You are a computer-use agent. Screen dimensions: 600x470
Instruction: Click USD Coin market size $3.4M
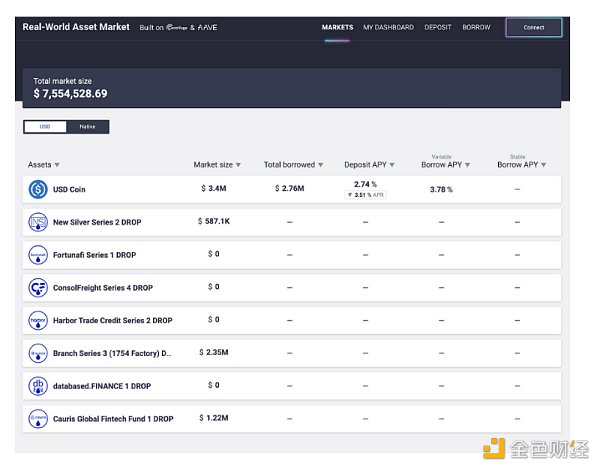(214, 188)
